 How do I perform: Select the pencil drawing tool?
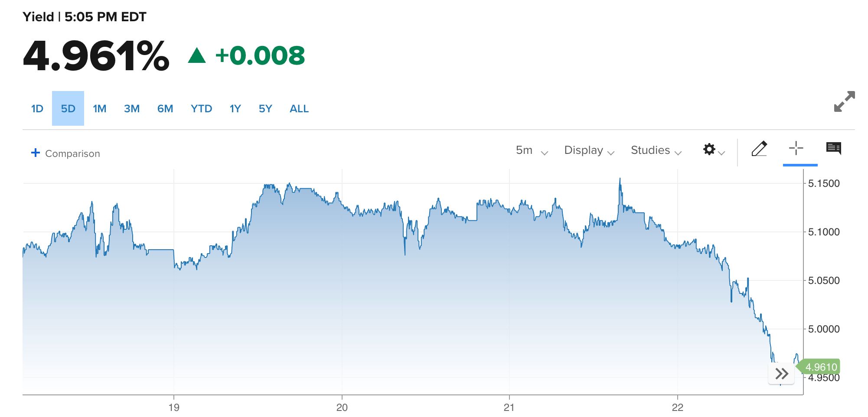(x=759, y=149)
